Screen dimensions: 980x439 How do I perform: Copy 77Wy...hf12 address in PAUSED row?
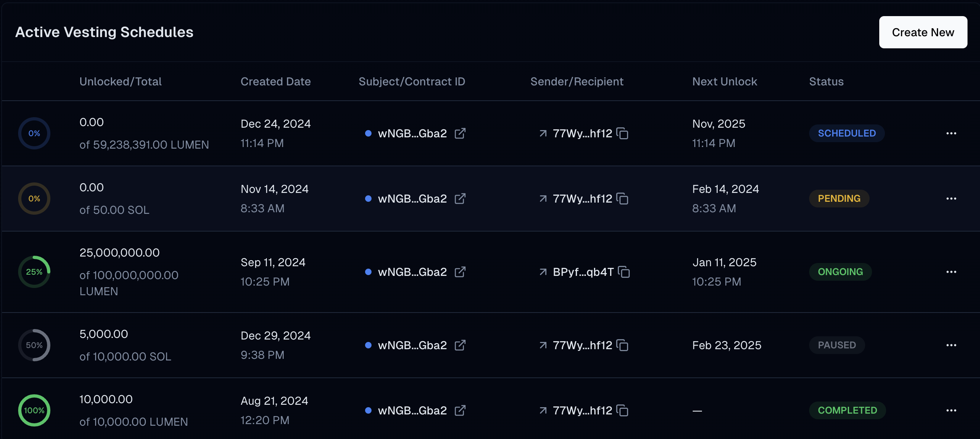tap(623, 345)
